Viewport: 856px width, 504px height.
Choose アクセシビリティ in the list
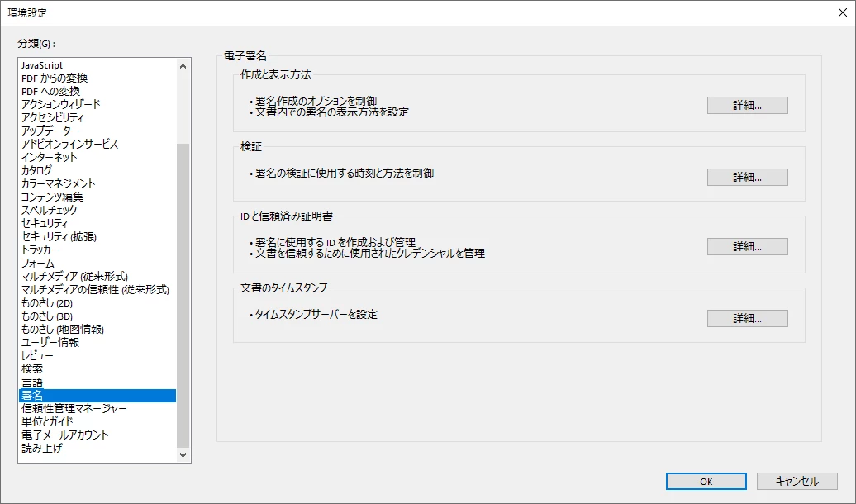[x=97, y=117]
